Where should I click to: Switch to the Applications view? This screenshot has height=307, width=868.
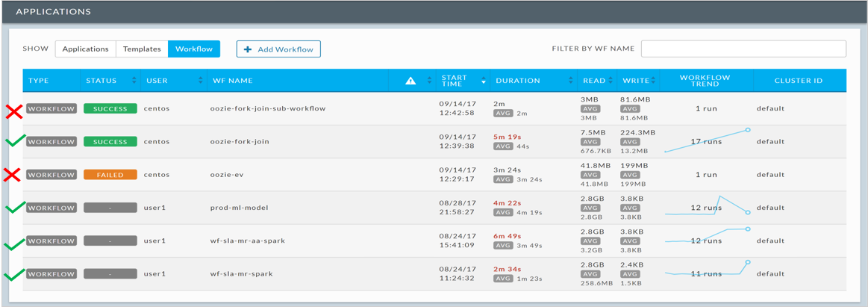pyautogui.click(x=85, y=49)
